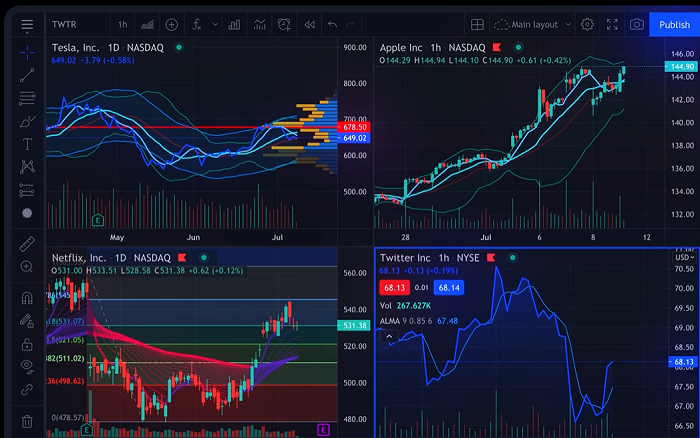Toggle stay in drawing mode pencil lock

27,321
